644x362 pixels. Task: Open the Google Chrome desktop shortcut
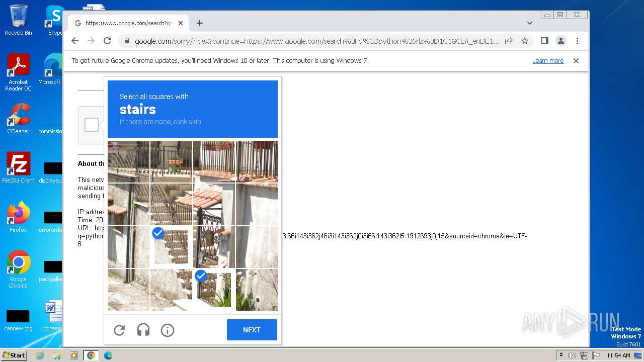[18, 269]
